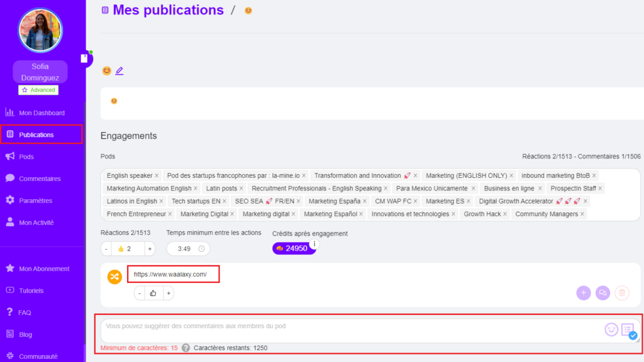Open Paramètres from the sidebar

(35, 200)
